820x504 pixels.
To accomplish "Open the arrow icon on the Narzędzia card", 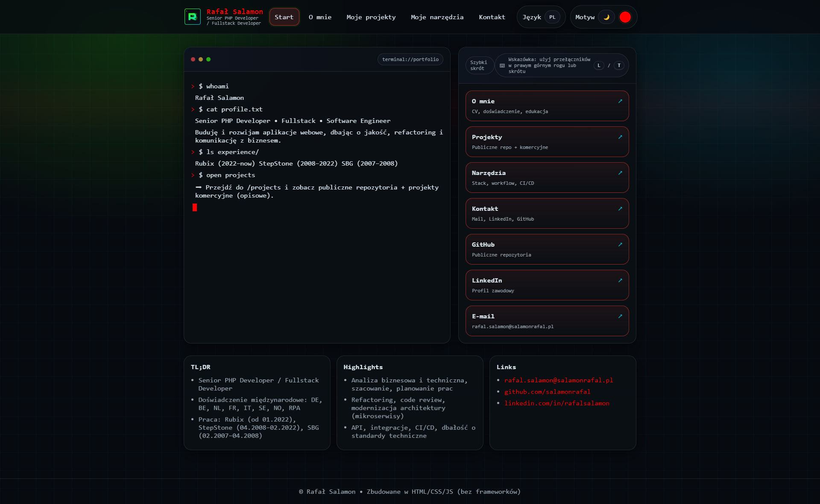I will [x=620, y=173].
